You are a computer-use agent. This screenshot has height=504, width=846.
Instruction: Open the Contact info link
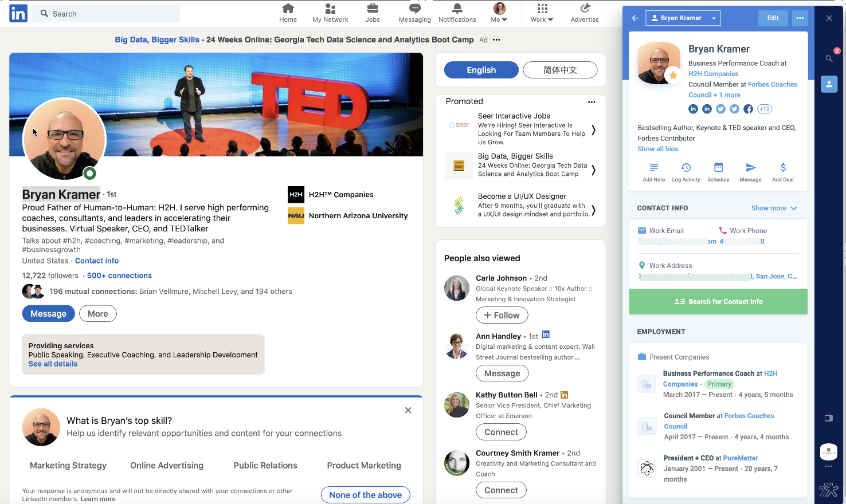[97, 261]
